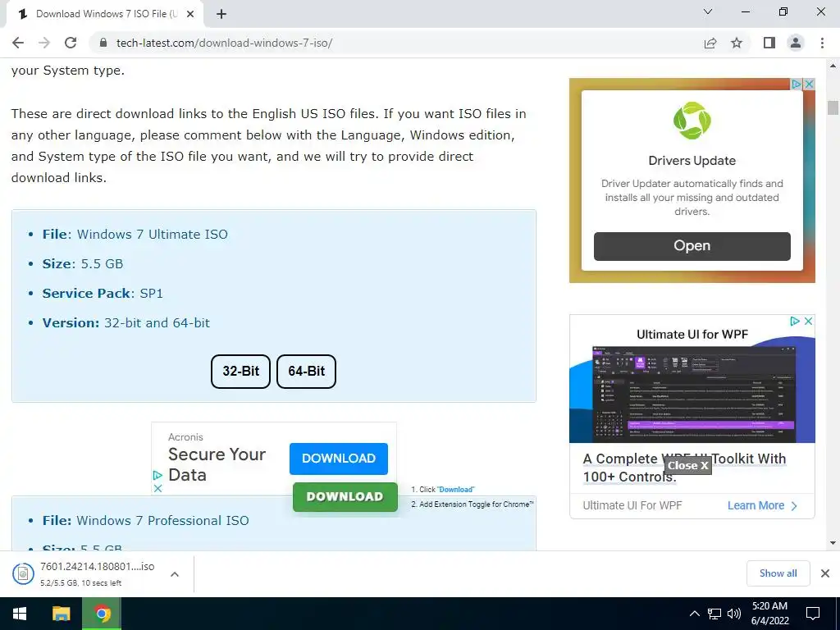The width and height of the screenshot is (840, 630).
Task: Open AdChoices triangle on Acronis ad
Action: point(157,475)
